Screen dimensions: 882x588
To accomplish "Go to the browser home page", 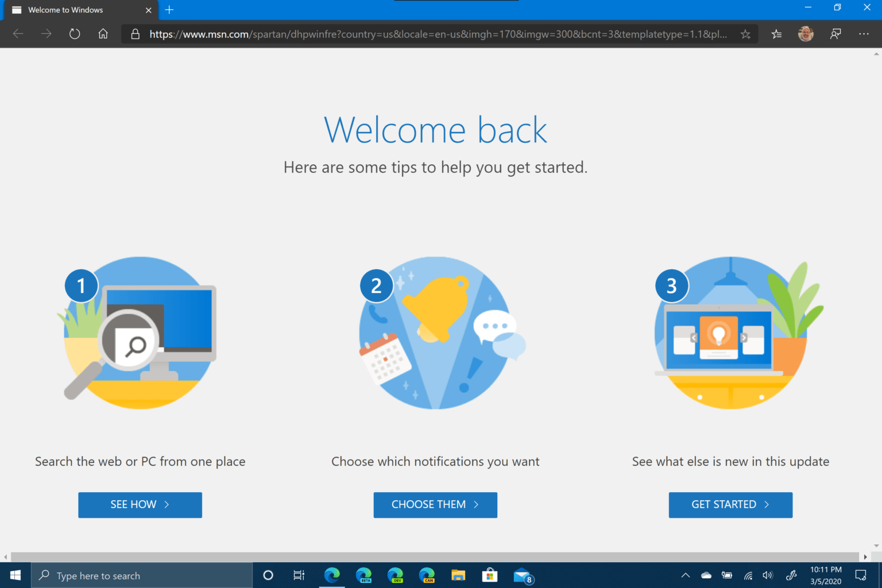I will [x=103, y=34].
